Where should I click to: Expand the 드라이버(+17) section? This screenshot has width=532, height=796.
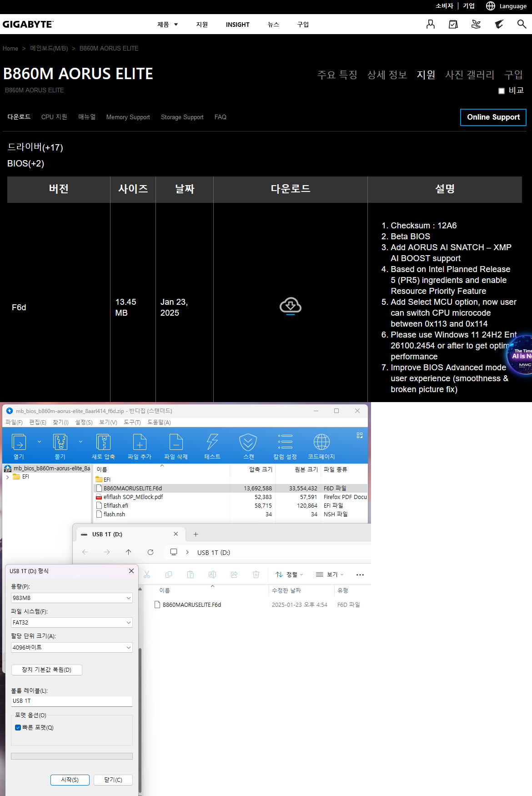35,147
